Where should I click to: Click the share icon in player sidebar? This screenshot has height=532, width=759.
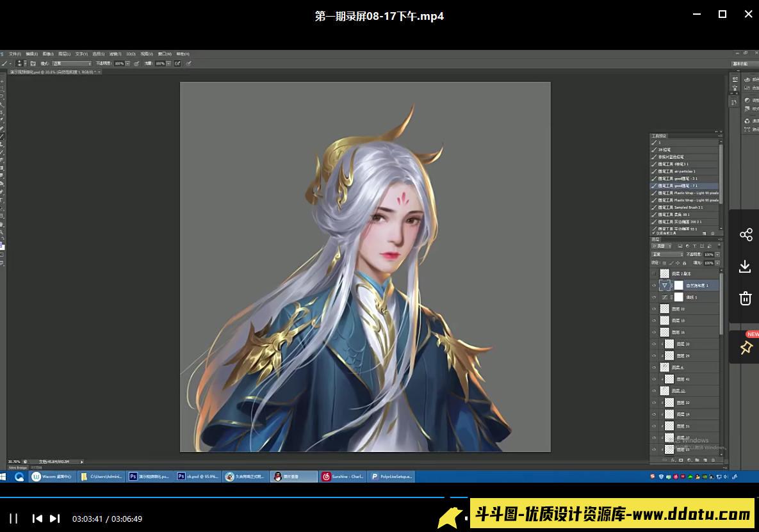[x=746, y=234]
